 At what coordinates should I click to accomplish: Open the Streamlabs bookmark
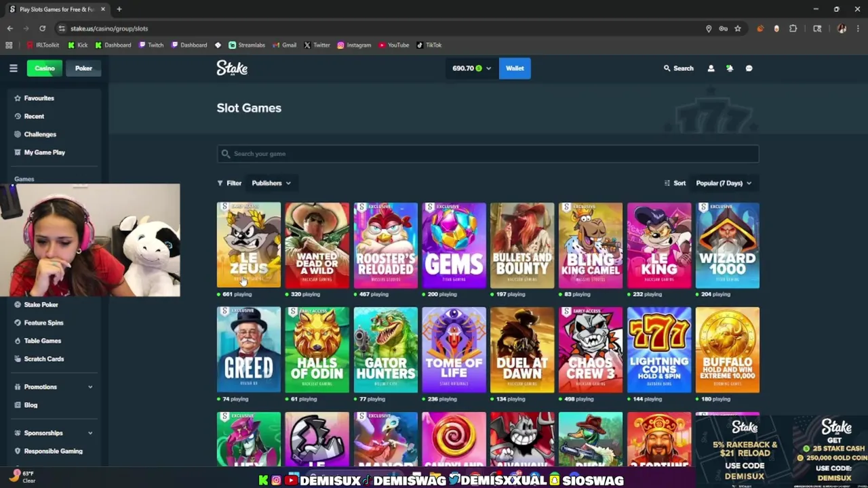point(247,45)
